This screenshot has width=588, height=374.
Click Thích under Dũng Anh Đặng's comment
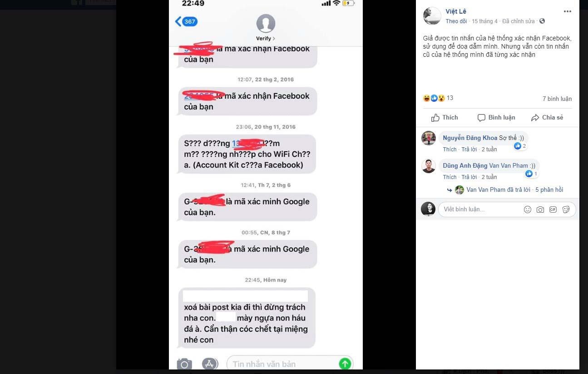(x=450, y=177)
